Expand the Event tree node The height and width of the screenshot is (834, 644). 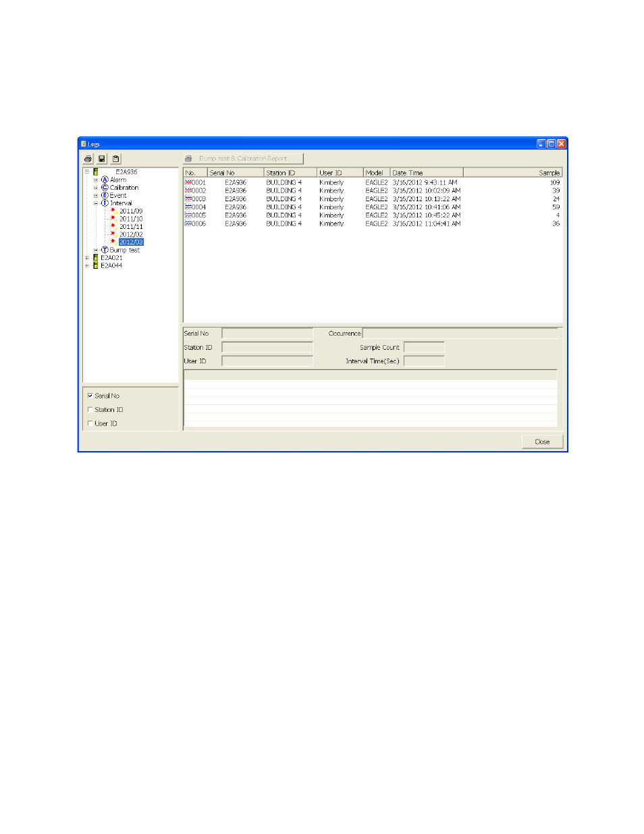tap(96, 195)
